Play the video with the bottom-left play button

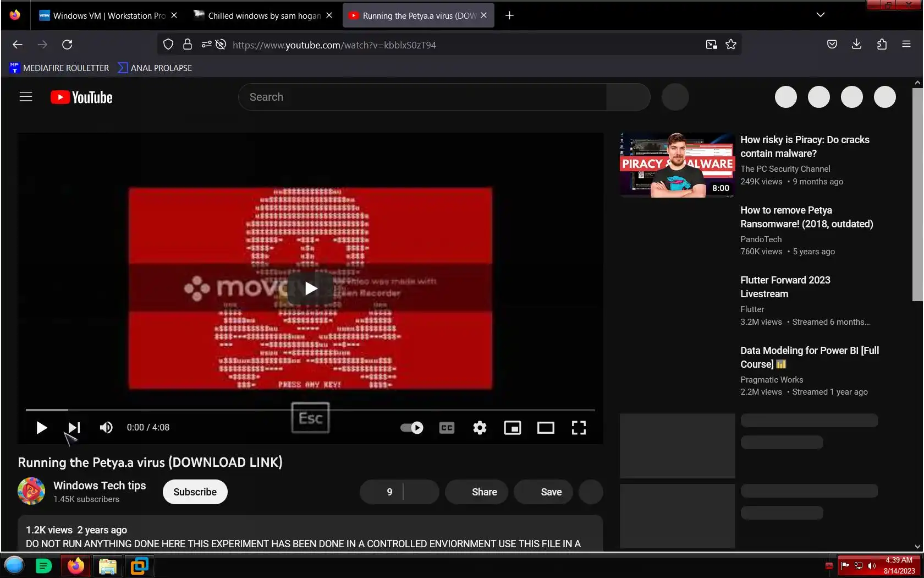pyautogui.click(x=41, y=428)
